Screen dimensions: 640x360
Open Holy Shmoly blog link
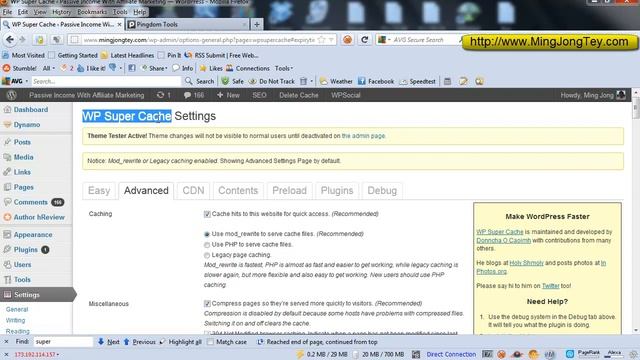(x=527, y=263)
